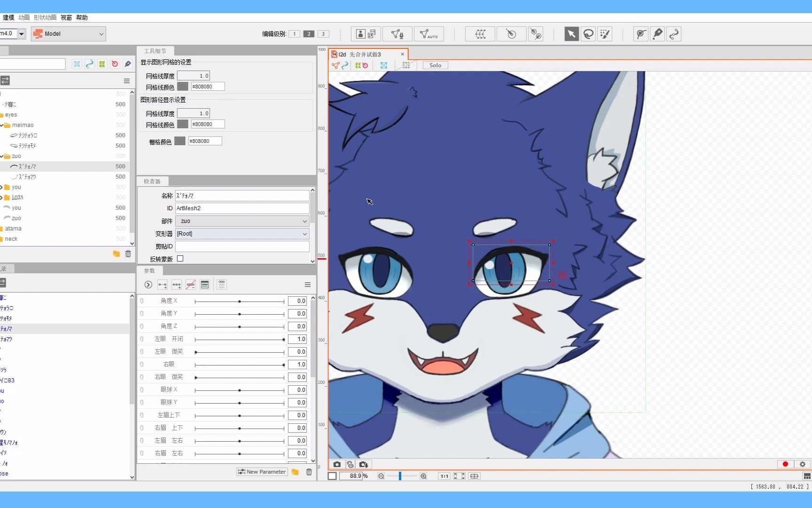Viewport: 812px width, 508px height.
Task: Open the version dropdown arrow beside m4.0
Action: (22, 33)
